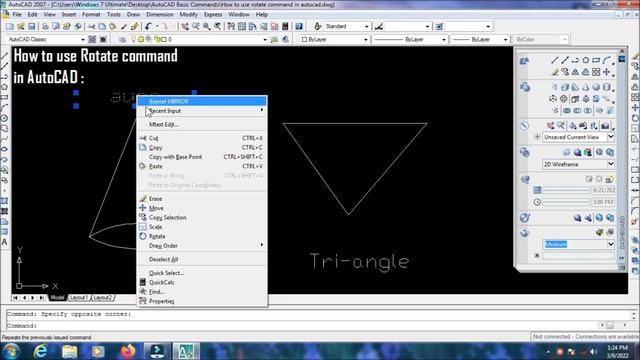Choose Mtext Edit... in the context menu
Screen dimensions: 640x360
[x=202, y=124]
